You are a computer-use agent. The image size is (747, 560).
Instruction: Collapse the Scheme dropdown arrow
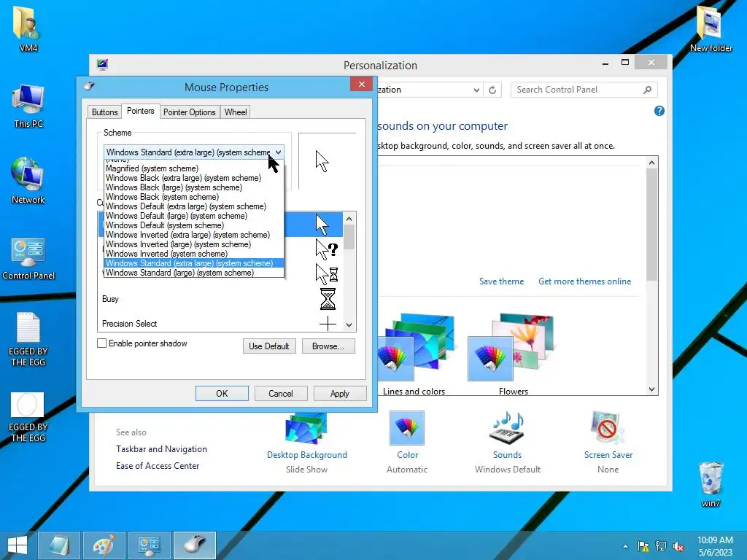click(x=278, y=152)
